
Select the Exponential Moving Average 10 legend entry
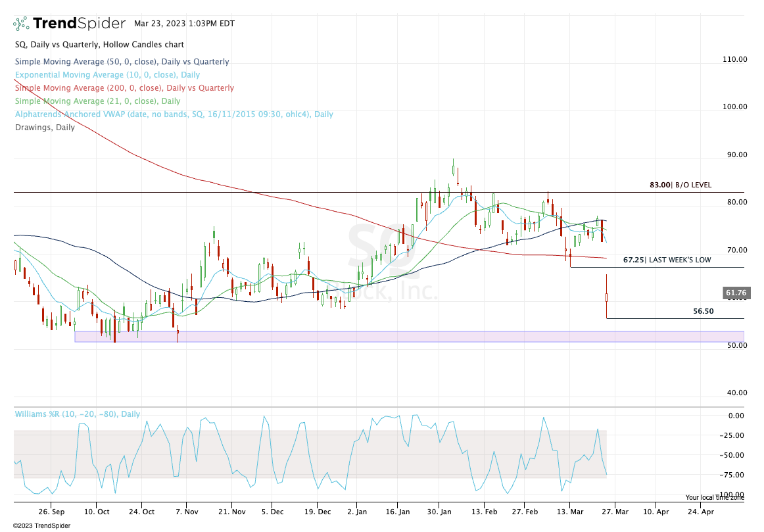click(107, 75)
